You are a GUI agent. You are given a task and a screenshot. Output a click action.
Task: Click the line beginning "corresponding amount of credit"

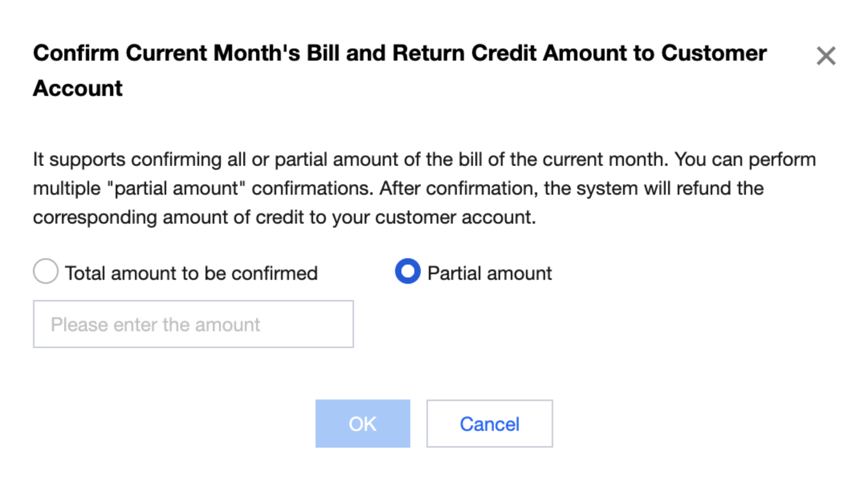(284, 217)
